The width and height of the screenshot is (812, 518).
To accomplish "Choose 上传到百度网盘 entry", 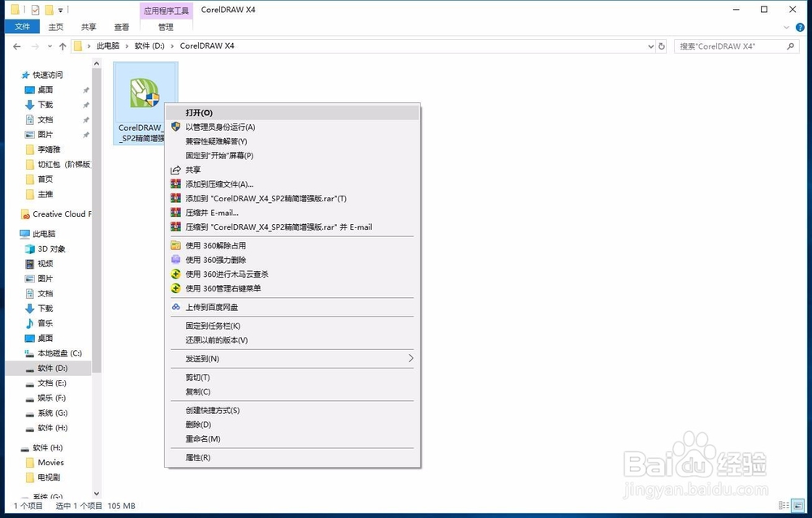I will pos(292,307).
